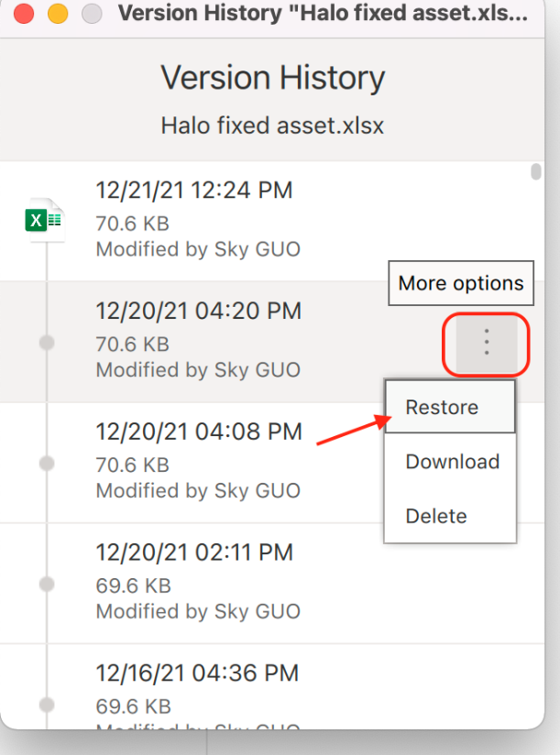Select Download in the context menu

click(x=452, y=462)
